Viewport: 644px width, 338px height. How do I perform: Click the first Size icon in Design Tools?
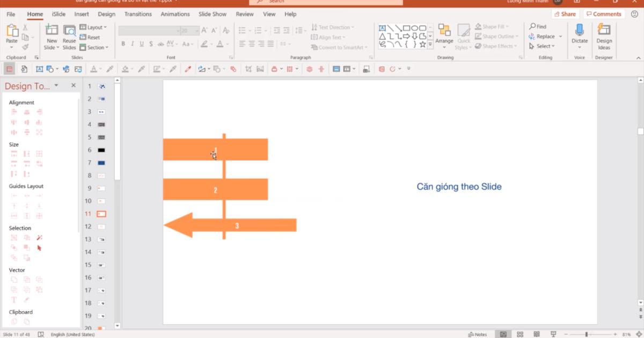14,154
